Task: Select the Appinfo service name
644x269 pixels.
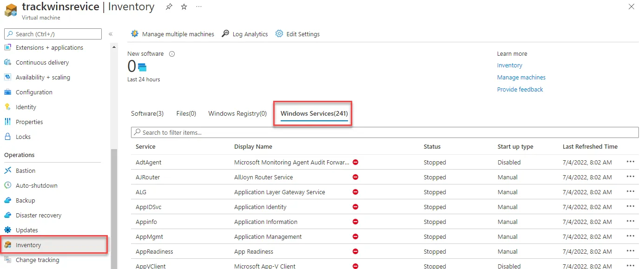Action: coord(147,222)
